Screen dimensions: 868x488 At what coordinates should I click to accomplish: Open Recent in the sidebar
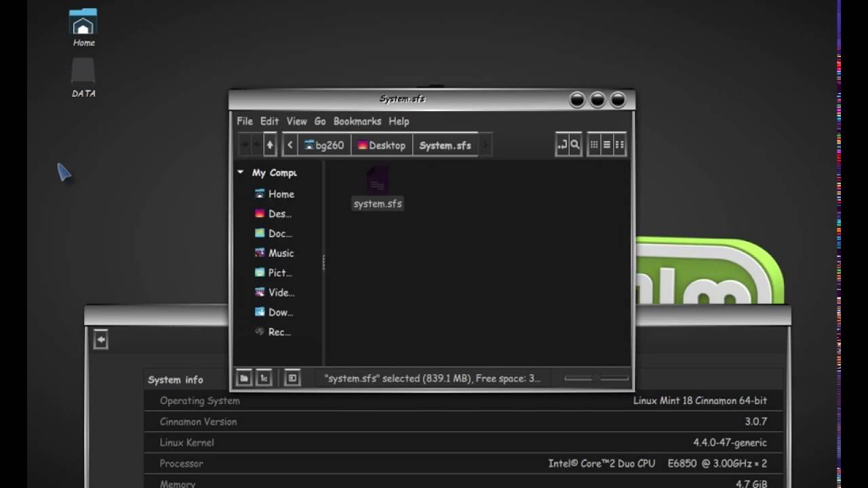coord(273,331)
